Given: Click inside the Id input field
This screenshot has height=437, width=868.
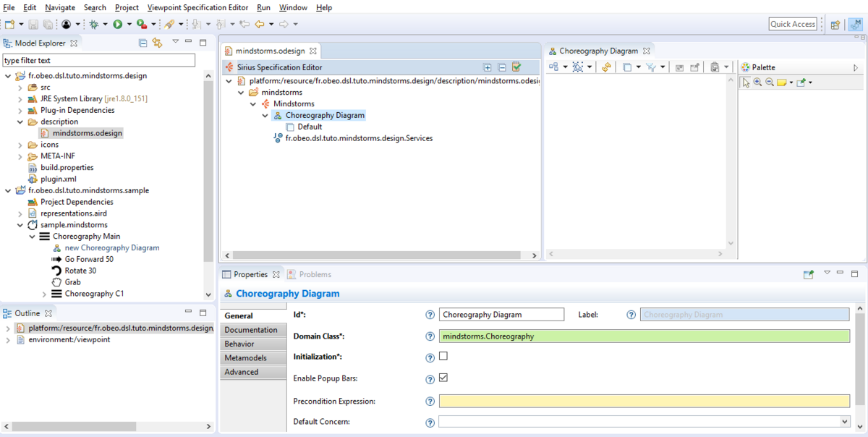Looking at the screenshot, I should pos(501,314).
